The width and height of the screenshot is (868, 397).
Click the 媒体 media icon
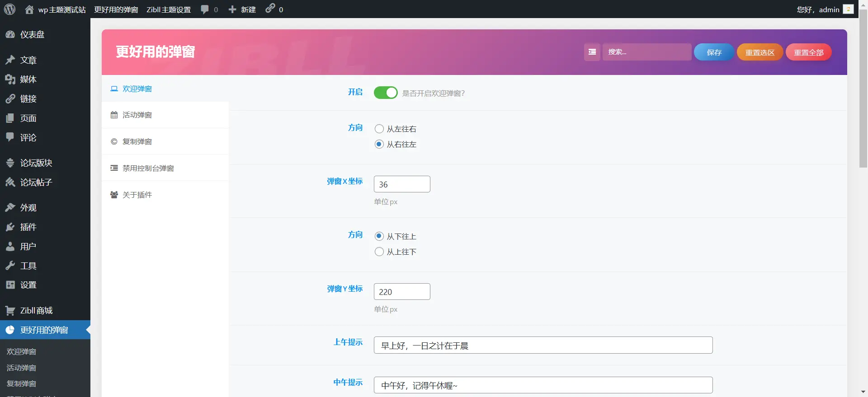click(x=10, y=79)
